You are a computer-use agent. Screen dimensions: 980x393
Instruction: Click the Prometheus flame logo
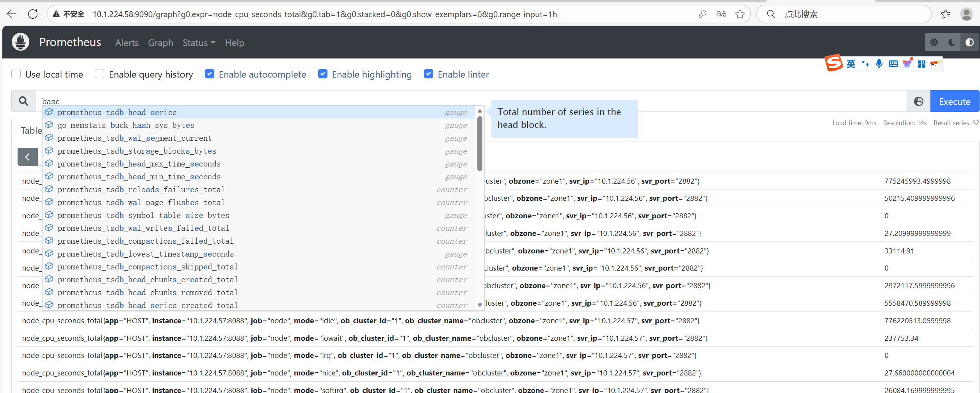(x=20, y=42)
